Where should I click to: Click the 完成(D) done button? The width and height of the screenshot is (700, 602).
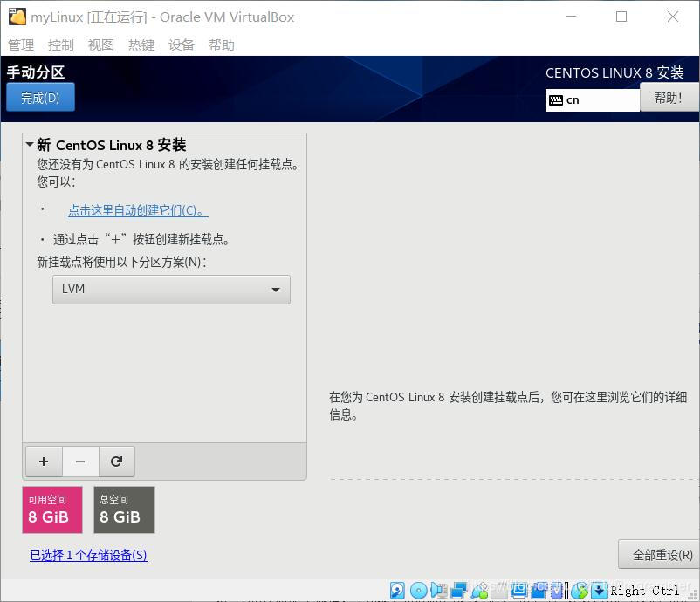(x=40, y=98)
